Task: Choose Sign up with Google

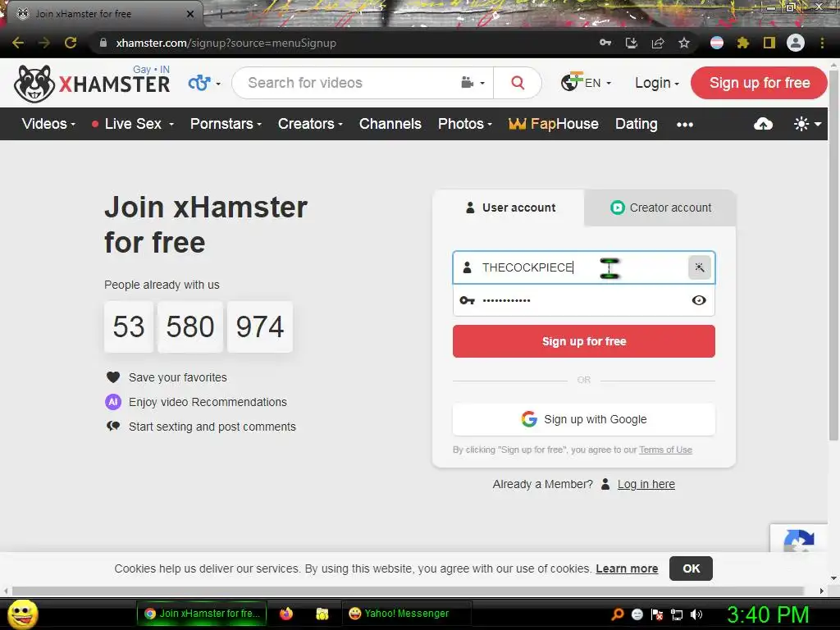Action: [x=583, y=419]
